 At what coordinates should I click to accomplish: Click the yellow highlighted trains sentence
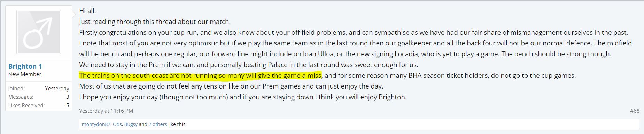pyautogui.click(x=200, y=75)
